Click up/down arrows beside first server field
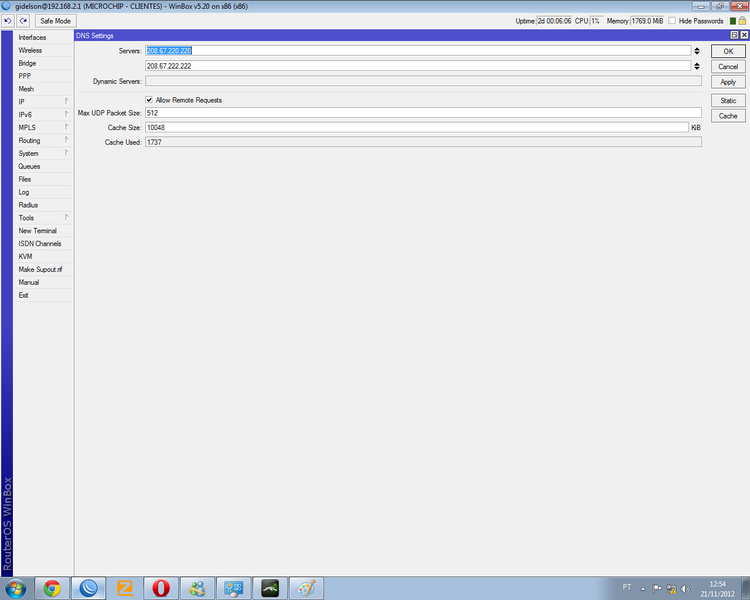 pos(697,51)
